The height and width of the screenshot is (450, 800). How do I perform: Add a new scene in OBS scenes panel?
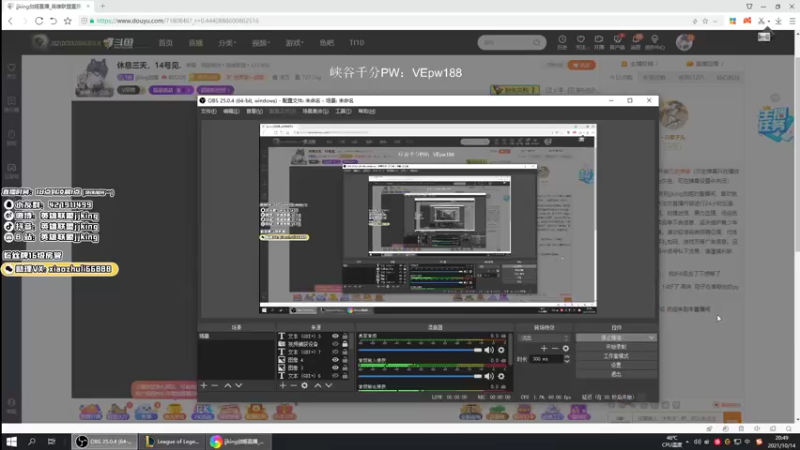[204, 386]
